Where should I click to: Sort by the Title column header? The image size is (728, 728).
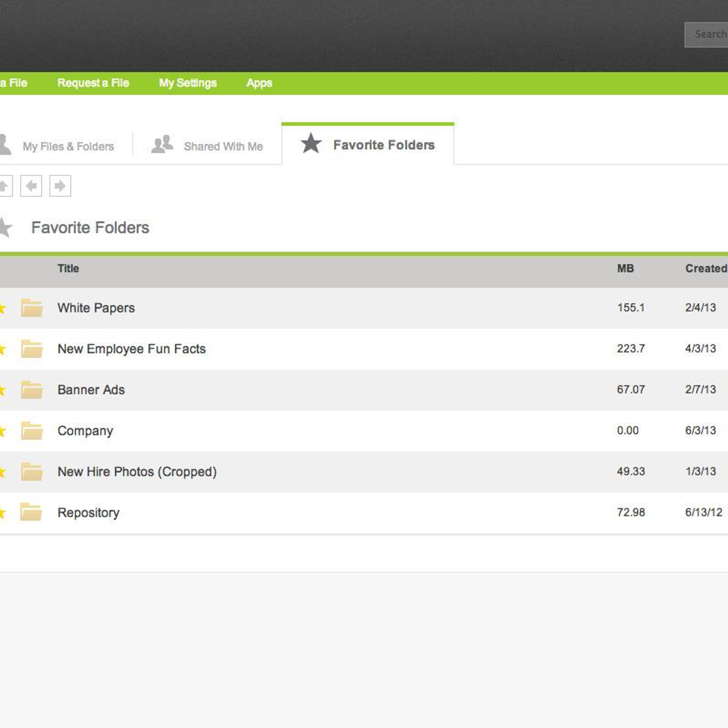68,268
